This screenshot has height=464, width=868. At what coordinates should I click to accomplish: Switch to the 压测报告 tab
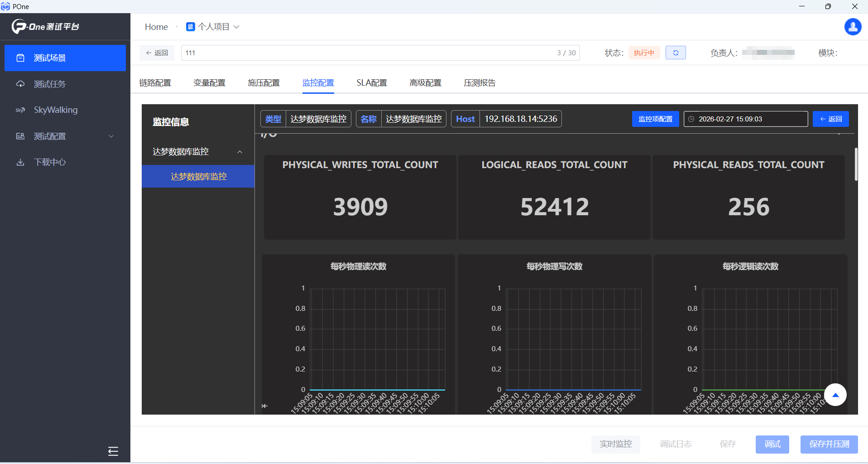pos(479,83)
